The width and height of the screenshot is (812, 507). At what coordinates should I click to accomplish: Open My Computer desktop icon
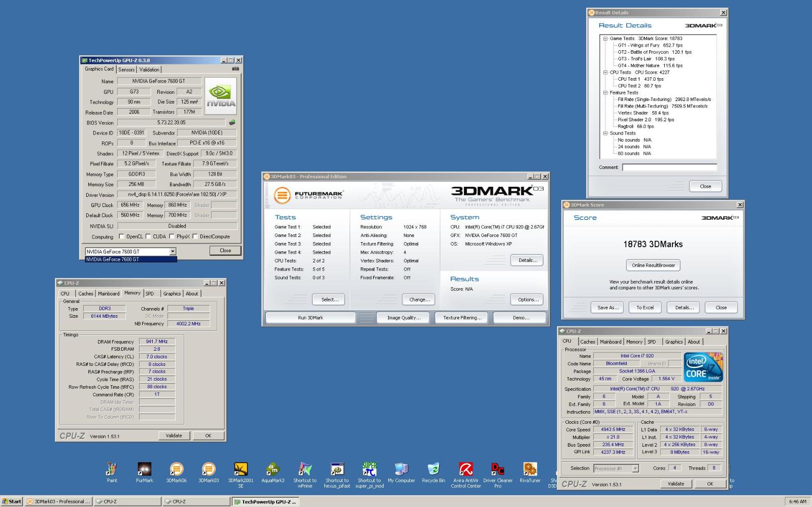point(401,469)
